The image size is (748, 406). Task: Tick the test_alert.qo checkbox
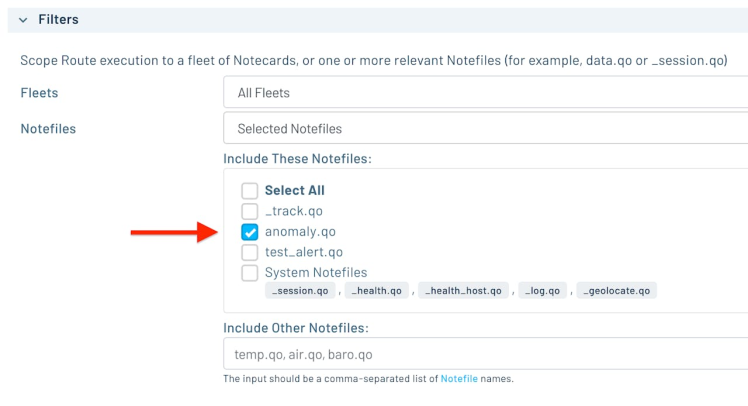pyautogui.click(x=250, y=252)
